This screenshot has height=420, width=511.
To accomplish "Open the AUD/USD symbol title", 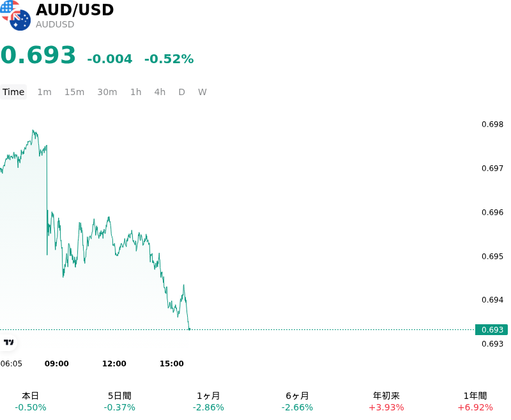I will 75,10.
